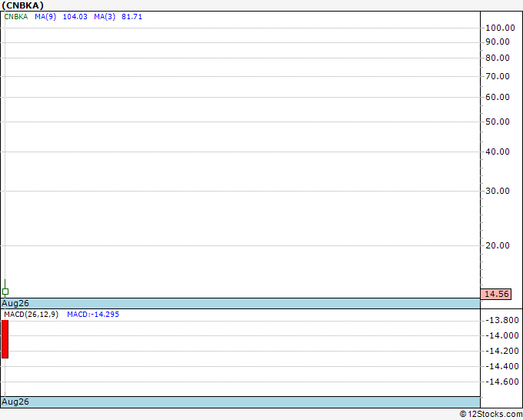Screen dimensions: 523x420
Task: Click the -14.400 MACD axis label
Action: coord(502,367)
